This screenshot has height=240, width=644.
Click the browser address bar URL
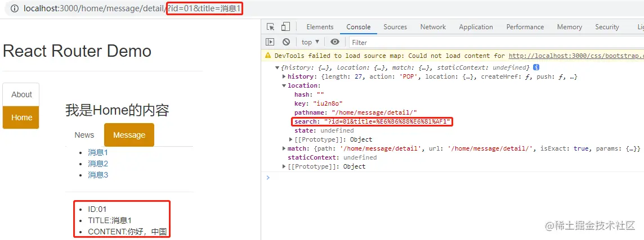[x=133, y=8]
